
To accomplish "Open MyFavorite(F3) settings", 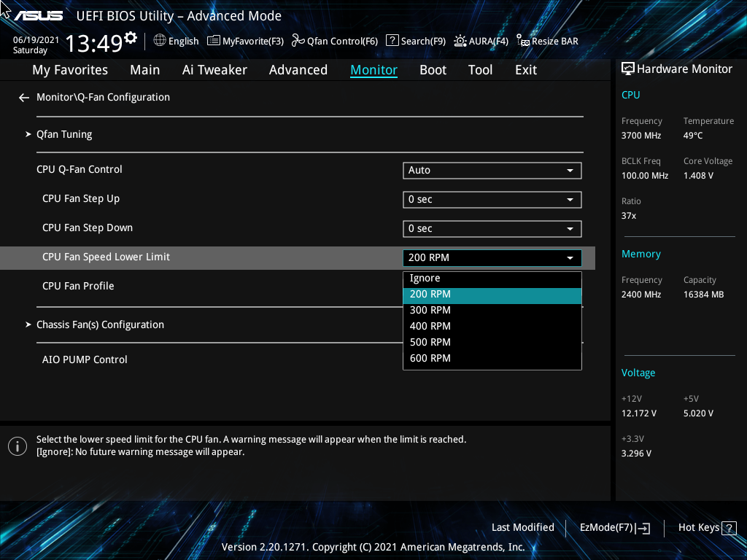I will [x=245, y=41].
